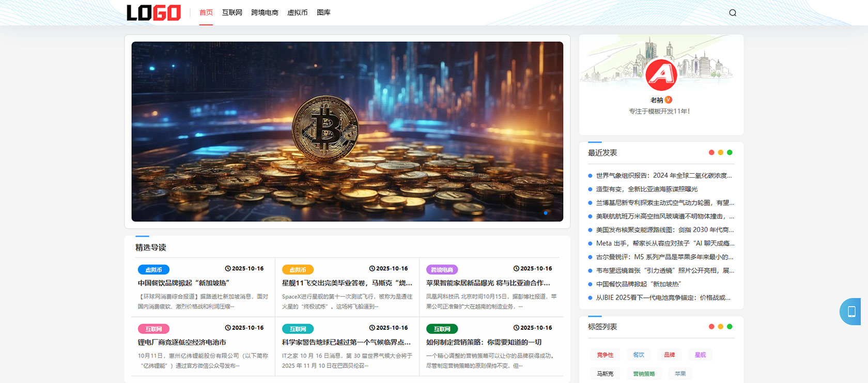Click the green dot in 标签列表 header
The width and height of the screenshot is (868, 383).
(x=730, y=327)
